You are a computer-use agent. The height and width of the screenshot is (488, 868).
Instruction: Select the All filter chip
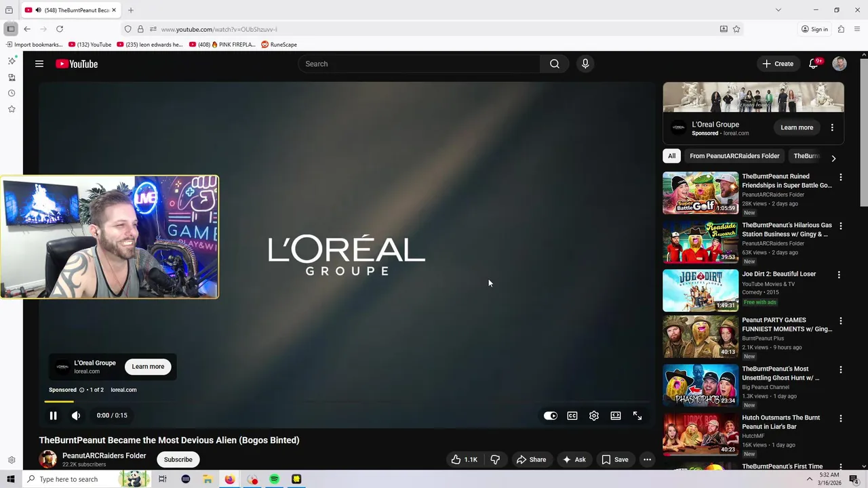tap(671, 156)
